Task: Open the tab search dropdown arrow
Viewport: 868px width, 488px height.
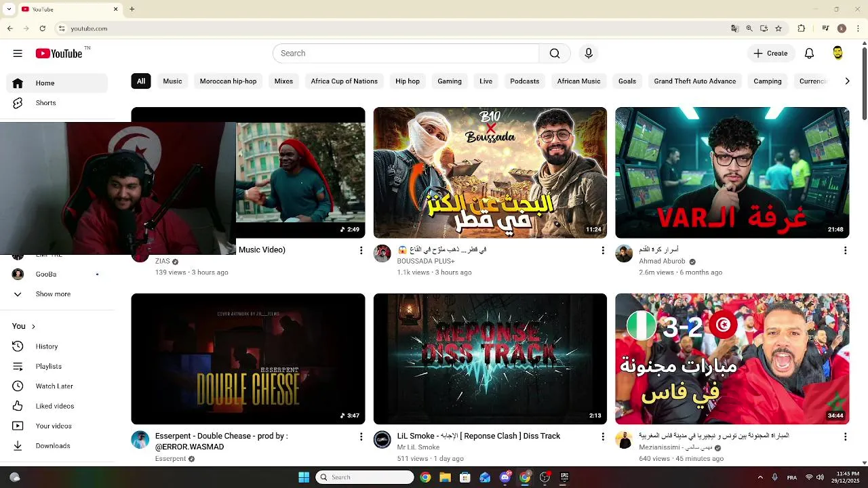Action: pyautogui.click(x=9, y=9)
